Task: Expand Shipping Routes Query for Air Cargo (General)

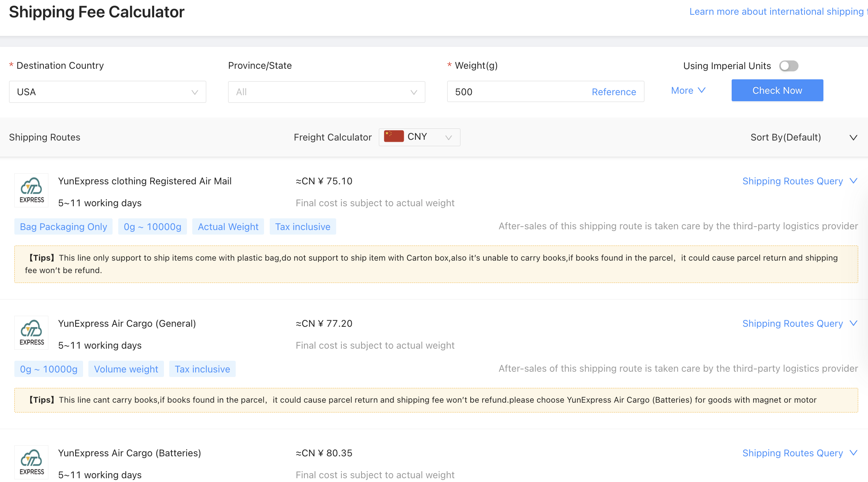Action: pos(800,323)
